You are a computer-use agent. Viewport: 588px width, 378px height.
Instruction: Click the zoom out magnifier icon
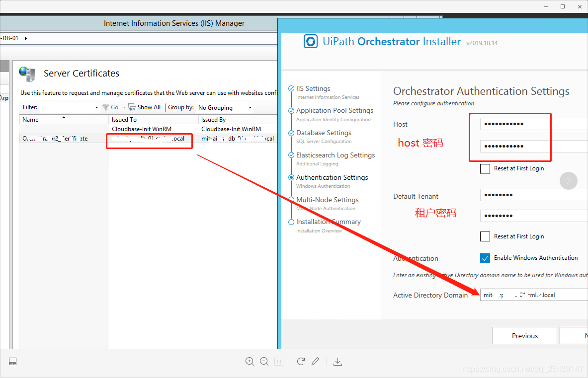[264, 362]
